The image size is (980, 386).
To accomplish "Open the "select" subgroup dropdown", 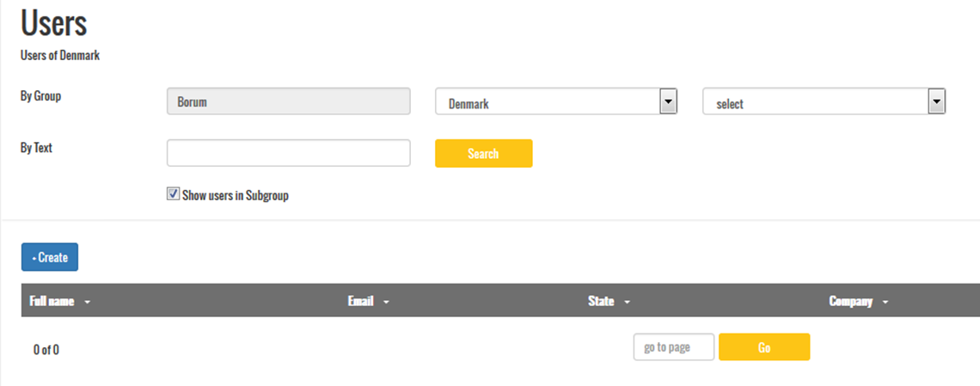I will click(x=814, y=102).
